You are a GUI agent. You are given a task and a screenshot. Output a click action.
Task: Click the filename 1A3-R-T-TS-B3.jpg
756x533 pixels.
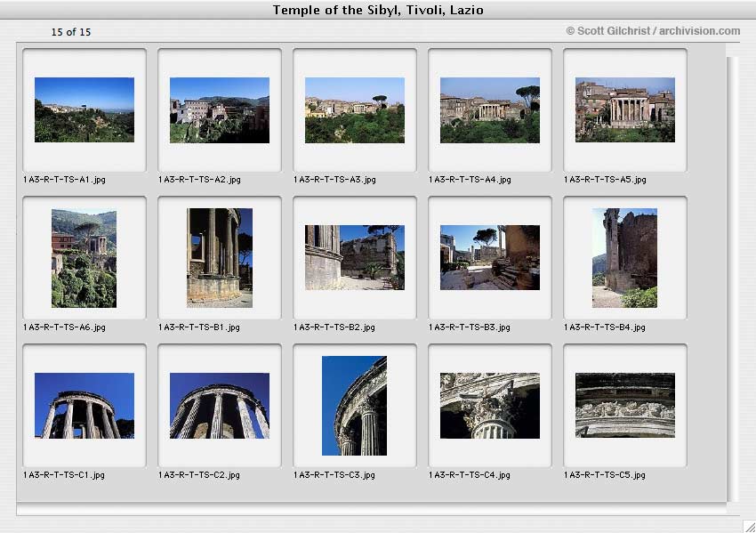470,327
